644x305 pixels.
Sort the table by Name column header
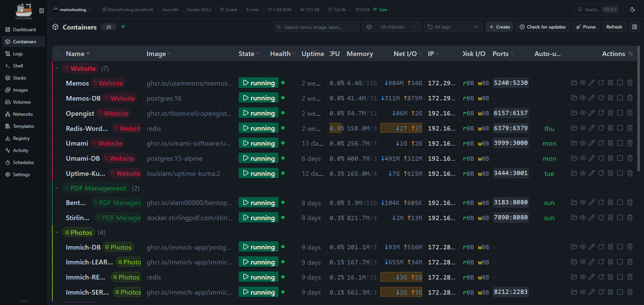click(78, 54)
